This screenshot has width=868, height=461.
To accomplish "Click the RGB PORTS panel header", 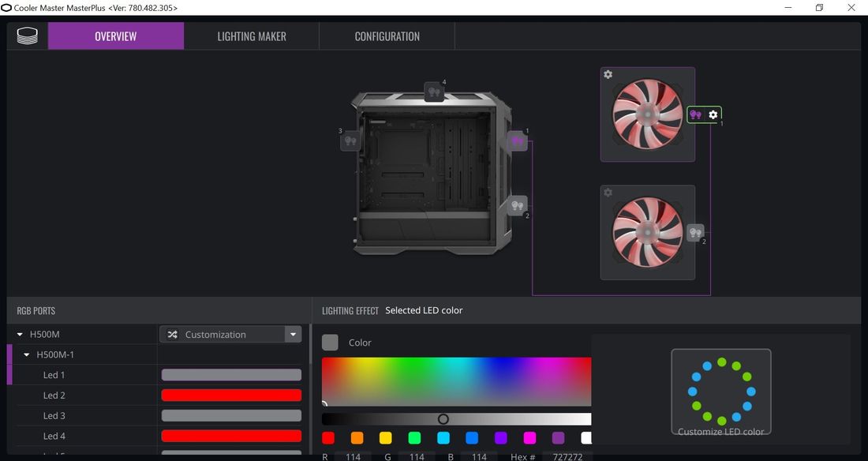I will 36,311.
